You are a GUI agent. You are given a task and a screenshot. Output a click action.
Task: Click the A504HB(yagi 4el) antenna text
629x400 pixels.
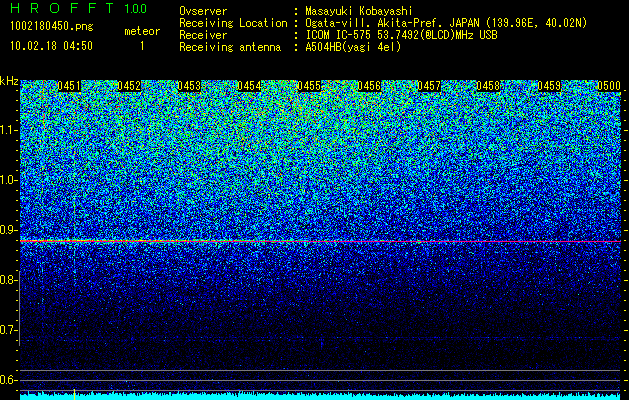(x=353, y=47)
